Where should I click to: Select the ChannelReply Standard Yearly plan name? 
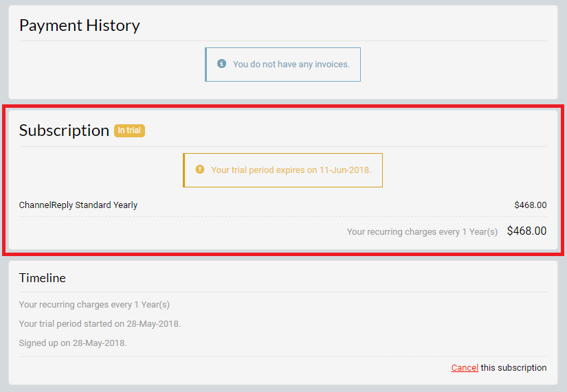[78, 205]
